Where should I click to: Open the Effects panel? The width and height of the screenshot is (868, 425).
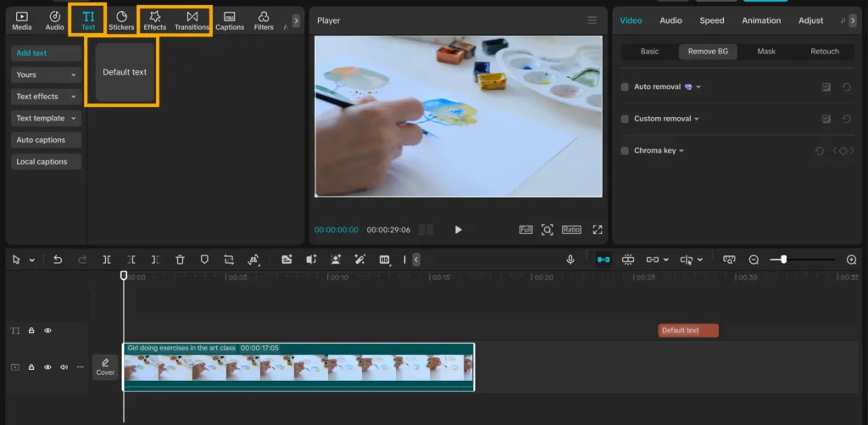pos(155,20)
